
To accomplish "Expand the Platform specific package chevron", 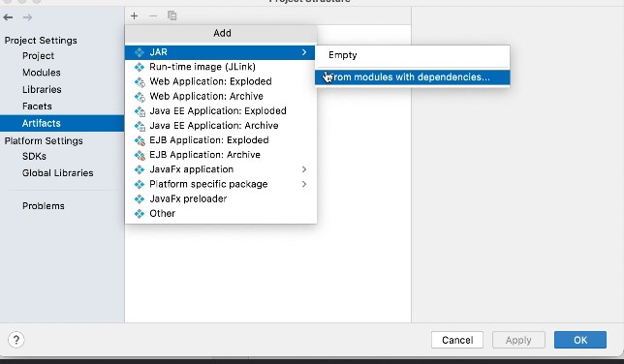I will tap(304, 184).
